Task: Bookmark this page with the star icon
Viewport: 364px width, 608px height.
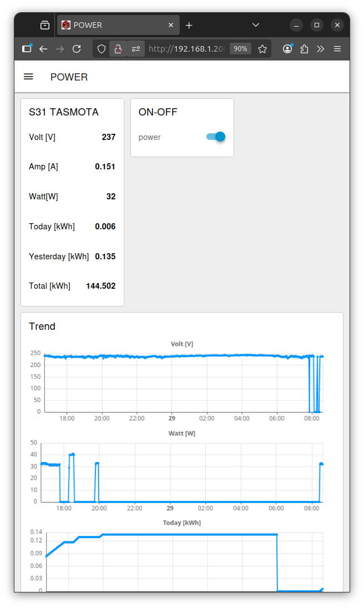Action: coord(262,49)
